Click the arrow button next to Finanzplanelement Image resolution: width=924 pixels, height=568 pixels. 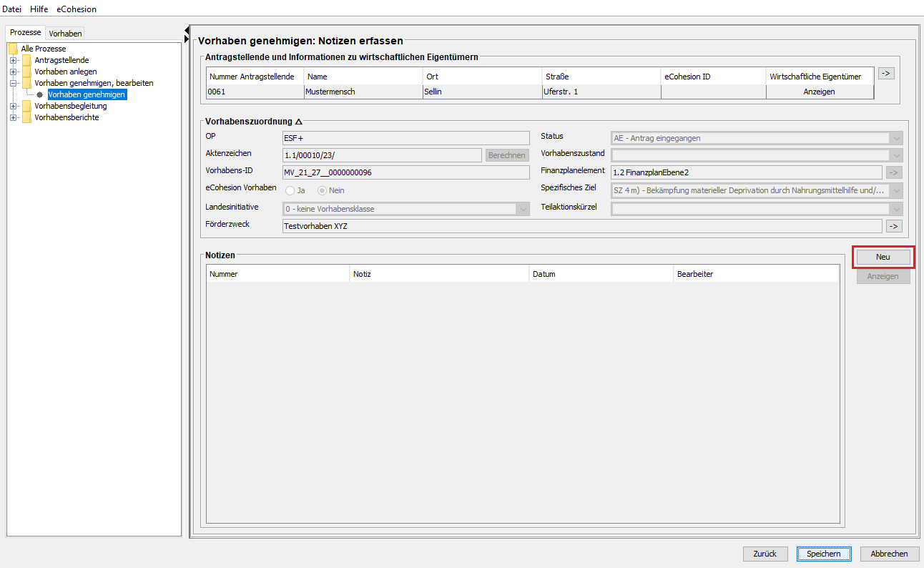(894, 172)
